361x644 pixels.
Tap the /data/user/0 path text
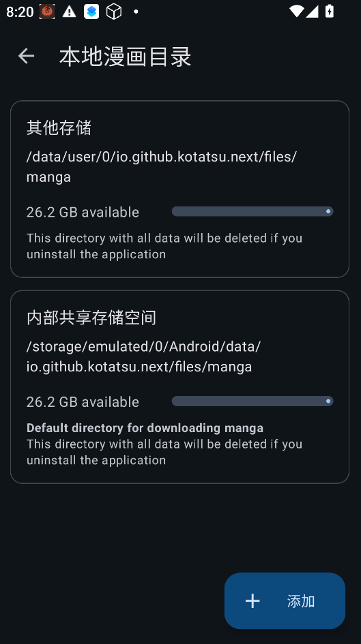coord(161,167)
